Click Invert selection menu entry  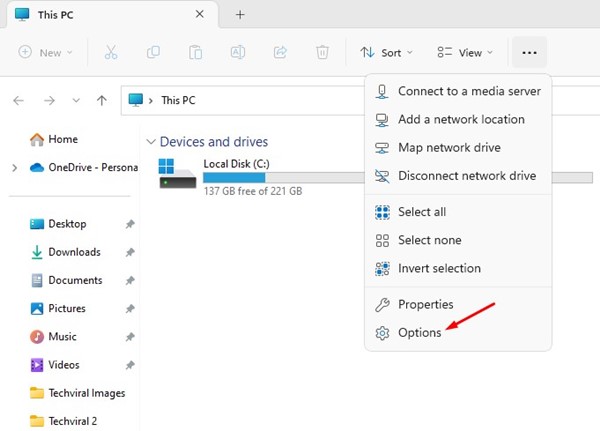tap(438, 268)
